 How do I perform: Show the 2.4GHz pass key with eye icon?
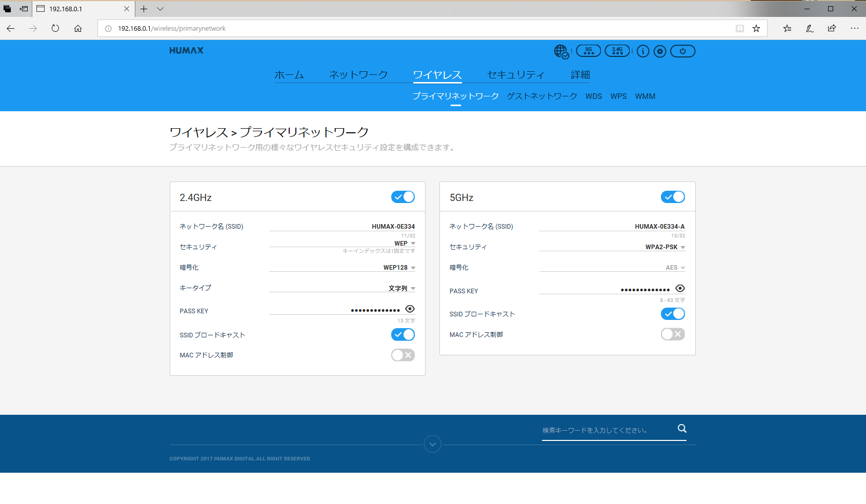[410, 309]
